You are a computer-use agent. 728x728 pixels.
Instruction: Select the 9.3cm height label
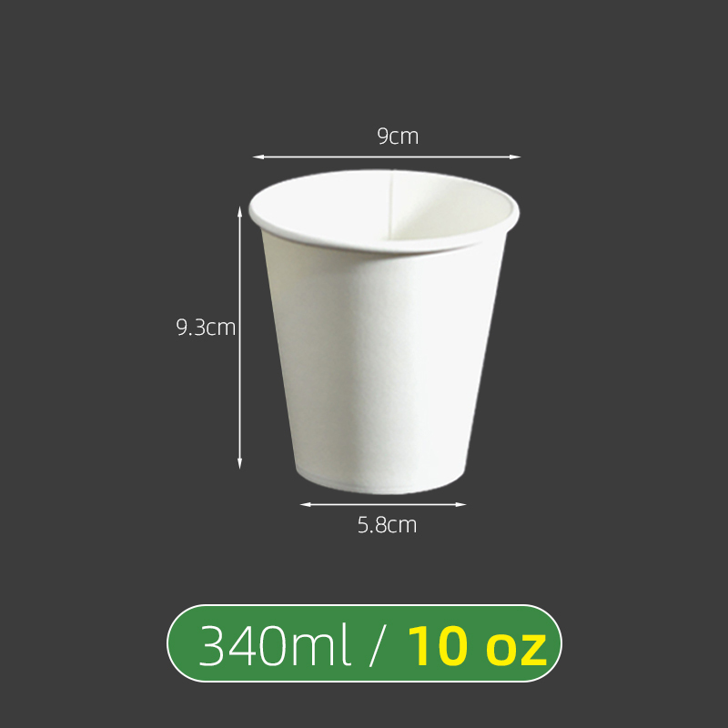point(206,328)
